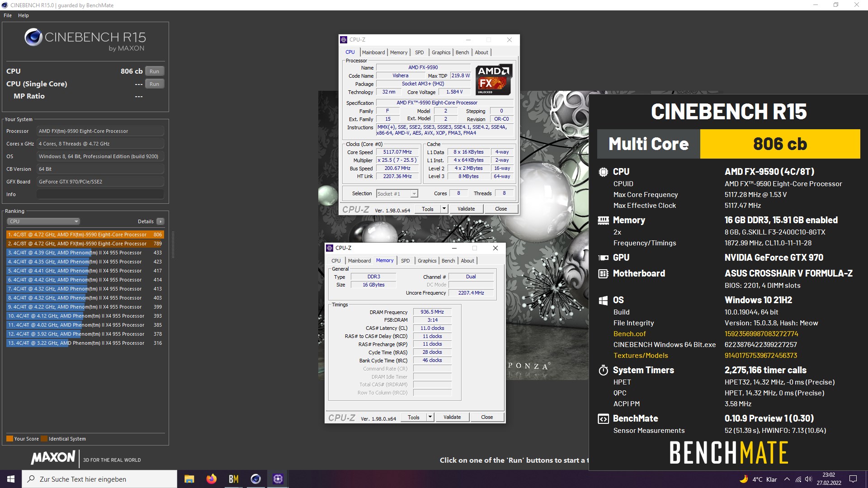Select ranking entry 3 scoring 433
This screenshot has width=868, height=488.
coord(85,253)
